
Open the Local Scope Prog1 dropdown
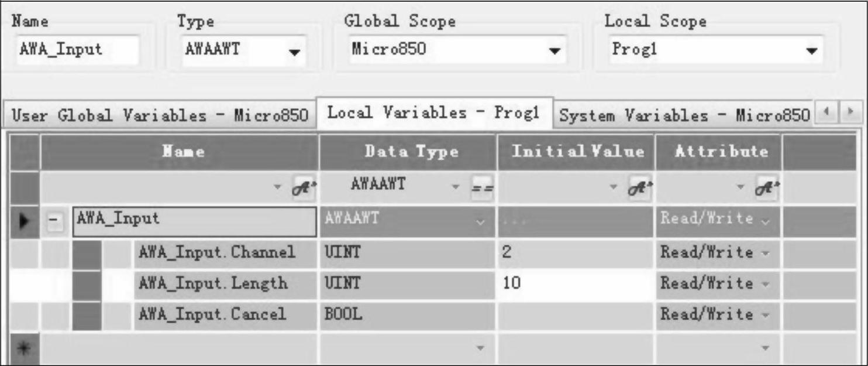(811, 51)
